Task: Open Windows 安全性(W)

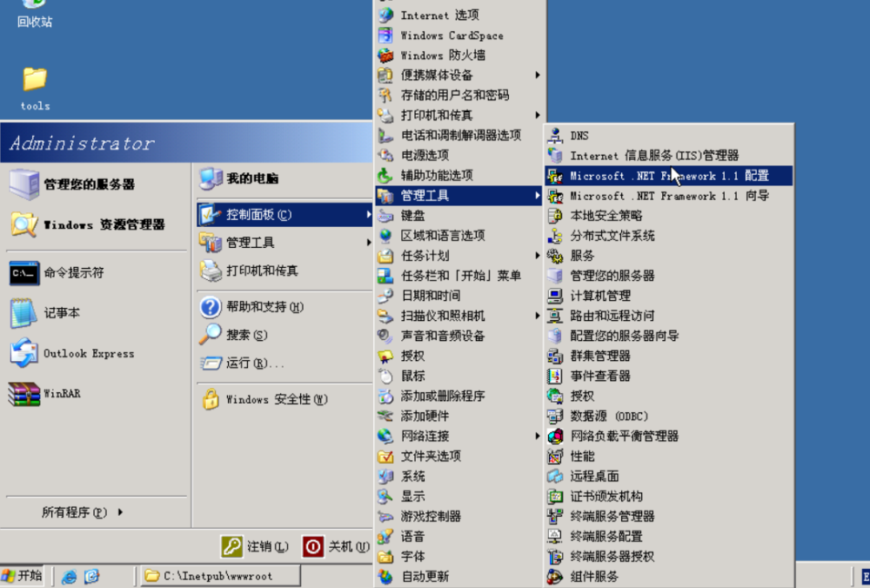Action: tap(284, 399)
